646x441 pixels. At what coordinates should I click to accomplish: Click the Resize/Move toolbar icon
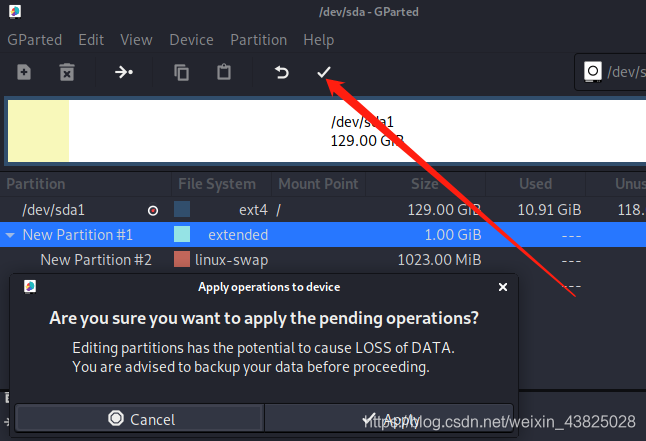click(124, 72)
